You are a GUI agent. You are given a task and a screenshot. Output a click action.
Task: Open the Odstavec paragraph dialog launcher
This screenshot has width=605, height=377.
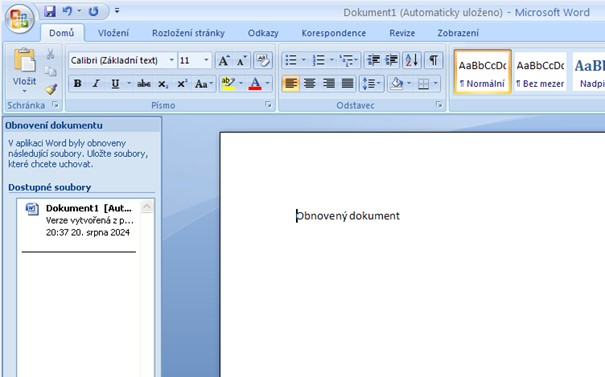(439, 105)
